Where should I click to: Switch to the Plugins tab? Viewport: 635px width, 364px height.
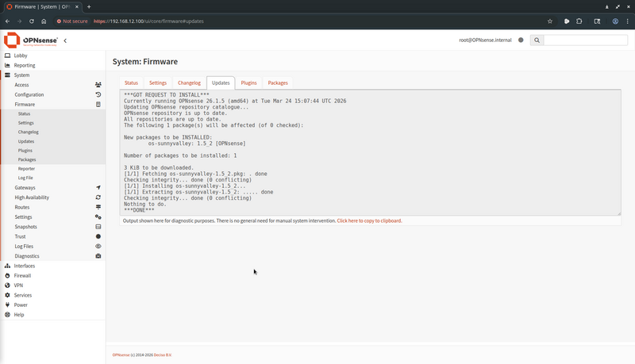[x=248, y=83]
